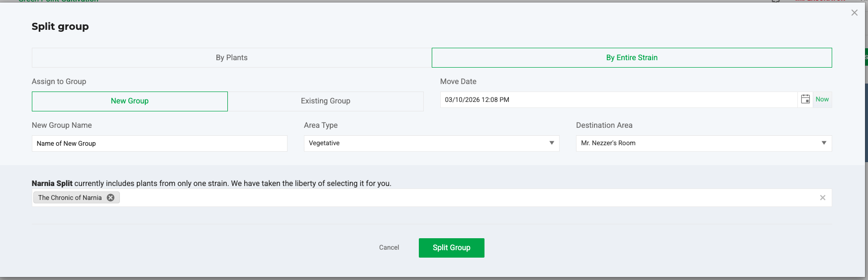Open the Move Date calendar picker

pos(805,99)
